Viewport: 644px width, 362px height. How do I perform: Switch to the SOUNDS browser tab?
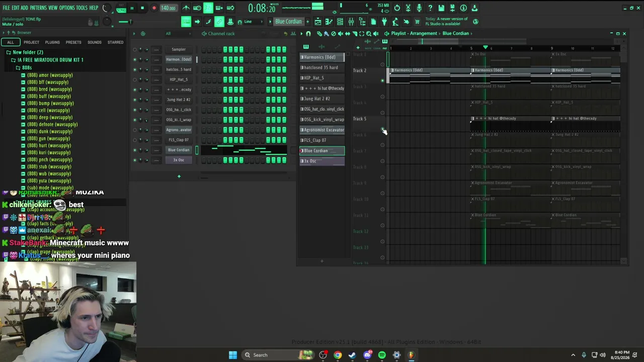click(x=95, y=42)
